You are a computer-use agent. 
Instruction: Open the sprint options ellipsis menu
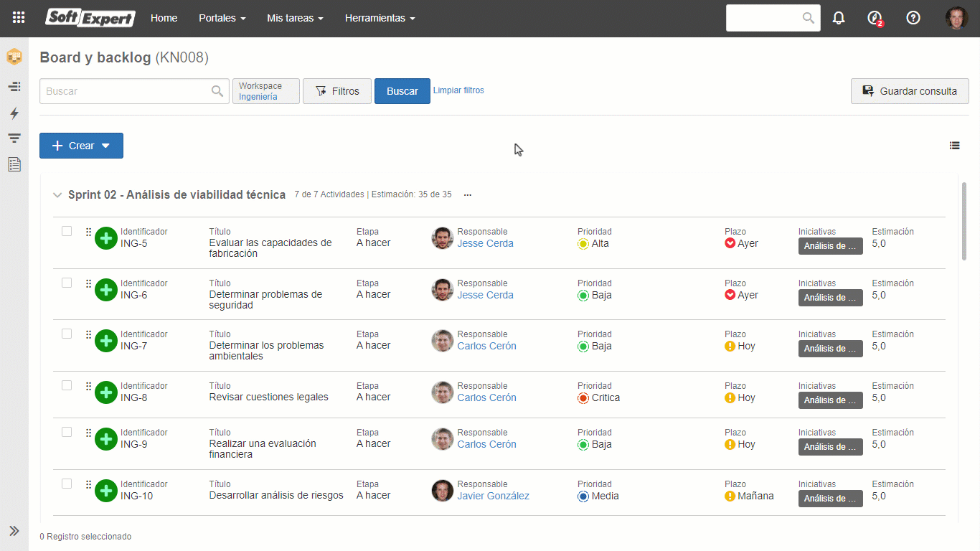click(468, 195)
